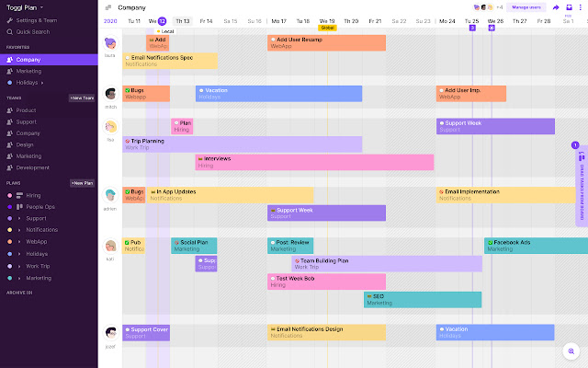The image size is (588, 368).
Task: Open the SEO marketing task bar
Action: click(423, 300)
